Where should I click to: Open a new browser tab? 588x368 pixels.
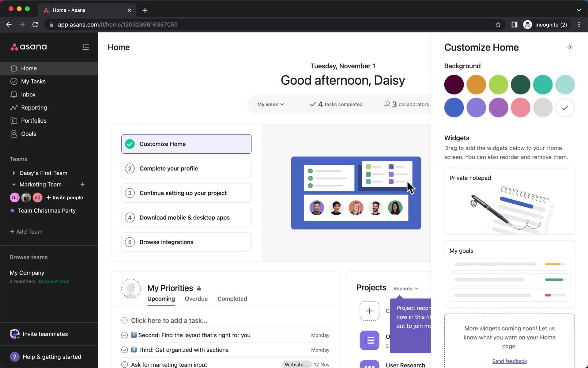pos(145,10)
